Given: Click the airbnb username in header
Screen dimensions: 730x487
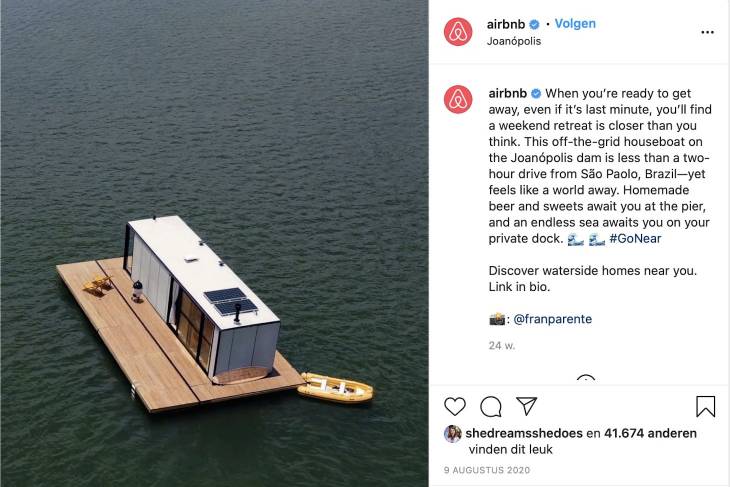Looking at the screenshot, I should [506, 24].
